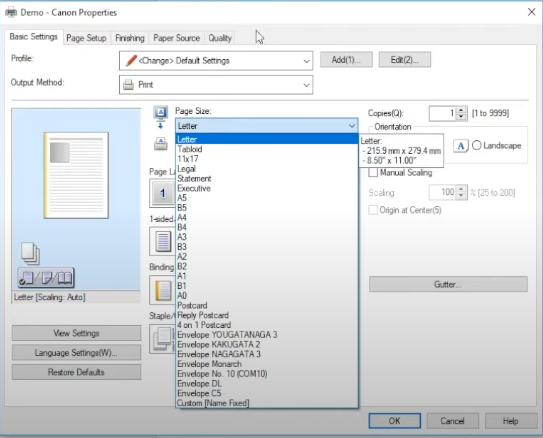Screen dimensions: 543x438
Task: Click the Restore Defaults button
Action: point(77,372)
